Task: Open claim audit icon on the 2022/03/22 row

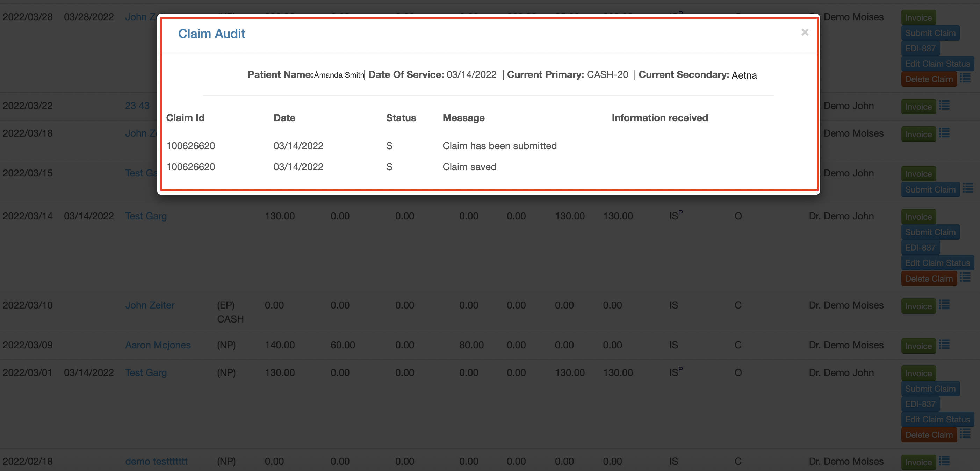Action: pos(945,106)
